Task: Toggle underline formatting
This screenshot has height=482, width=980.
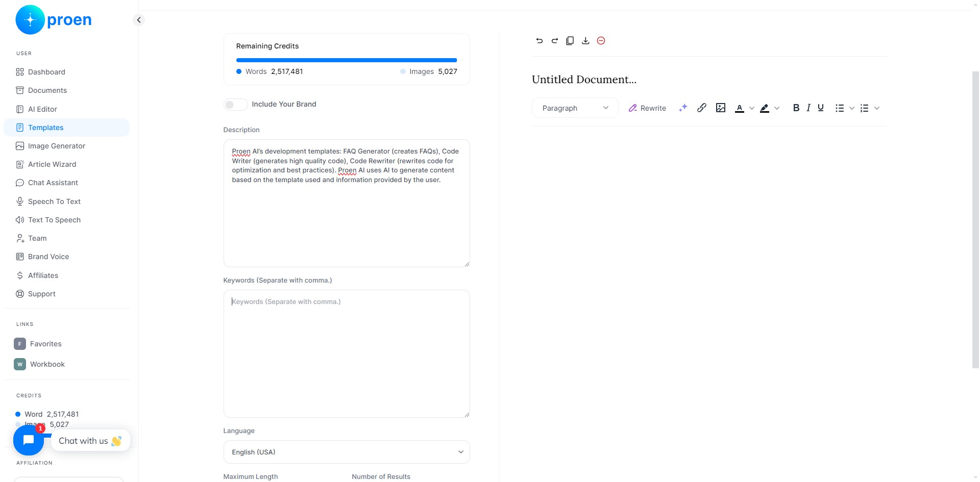Action: [821, 108]
